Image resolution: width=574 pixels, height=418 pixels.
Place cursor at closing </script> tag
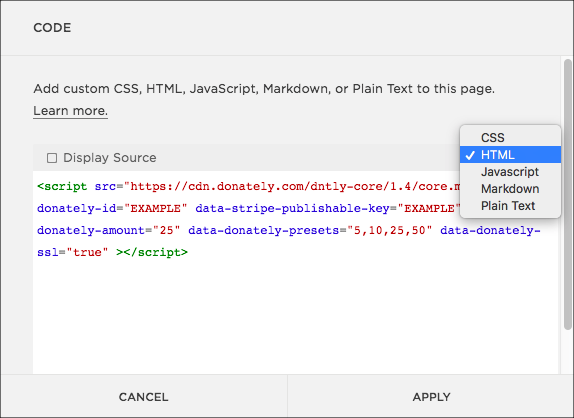(x=156, y=253)
